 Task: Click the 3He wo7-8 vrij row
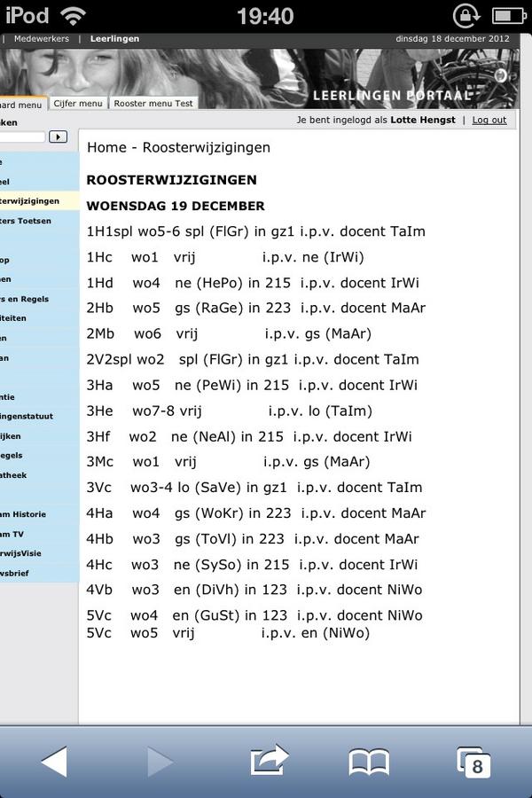230,411
